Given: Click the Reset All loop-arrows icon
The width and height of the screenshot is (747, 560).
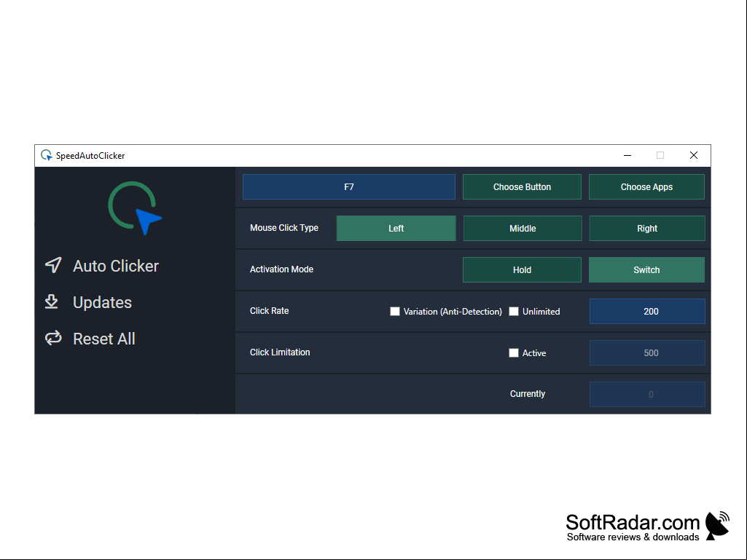Looking at the screenshot, I should pos(53,338).
